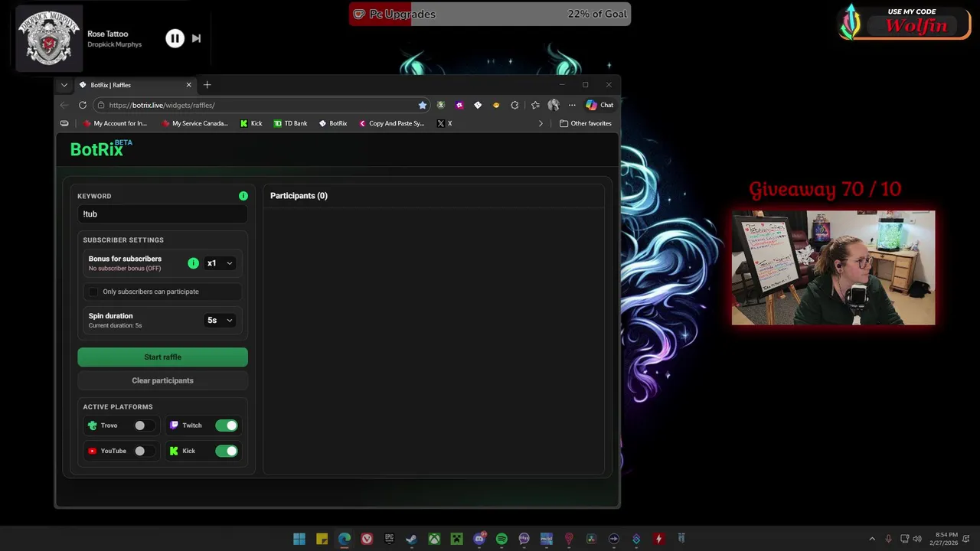Click the volume icon in system tray
The height and width of the screenshot is (551, 980).
[x=917, y=539]
